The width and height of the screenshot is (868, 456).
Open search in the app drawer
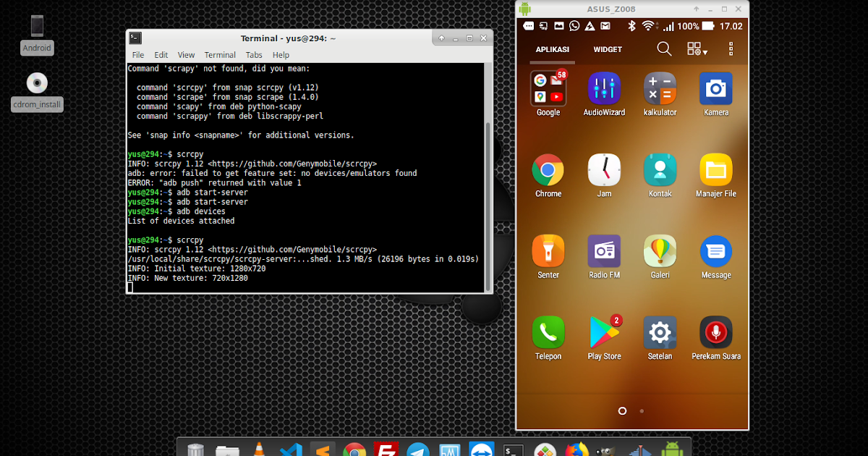click(664, 48)
